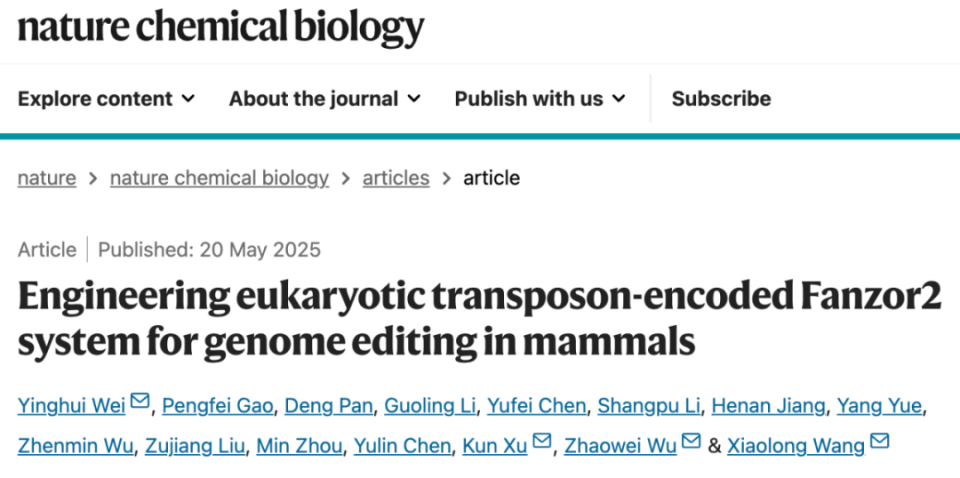Click the envelope icon beside Yinghui Wei
Image resolution: width=960 pixels, height=478 pixels.
coord(140,401)
